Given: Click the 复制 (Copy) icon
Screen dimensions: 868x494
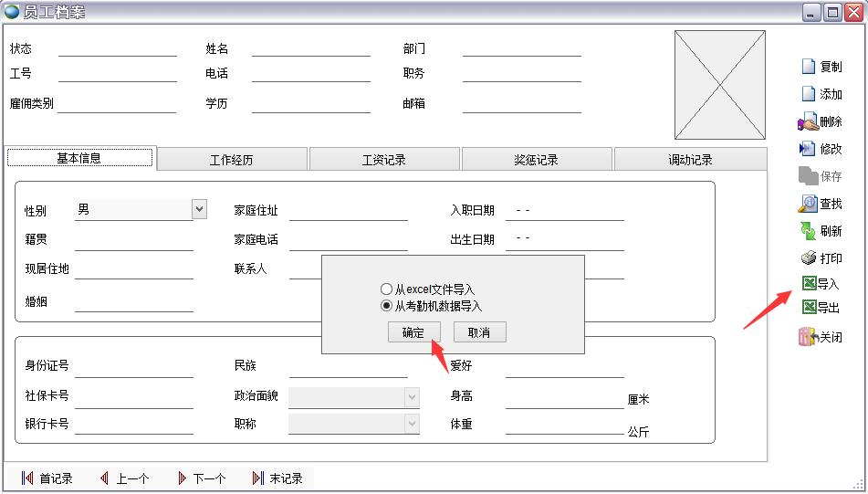Looking at the screenshot, I should click(x=808, y=67).
